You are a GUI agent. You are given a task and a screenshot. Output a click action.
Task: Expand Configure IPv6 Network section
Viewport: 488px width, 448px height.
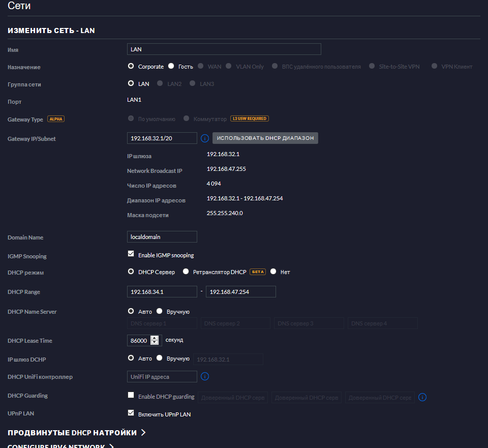click(60, 446)
